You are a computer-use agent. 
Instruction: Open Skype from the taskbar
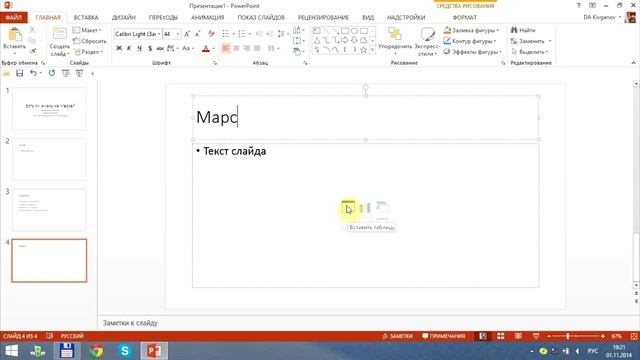(125, 351)
